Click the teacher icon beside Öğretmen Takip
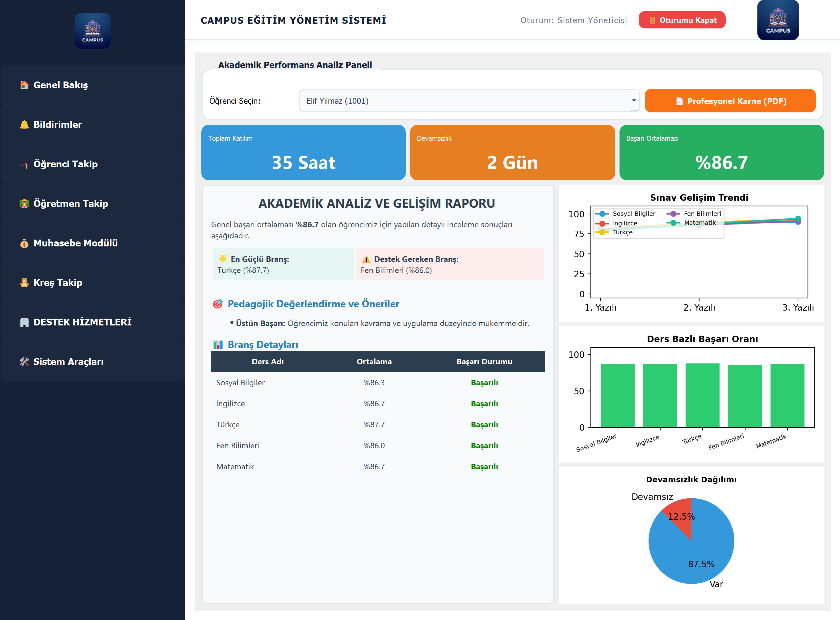This screenshot has width=840, height=620. point(24,203)
